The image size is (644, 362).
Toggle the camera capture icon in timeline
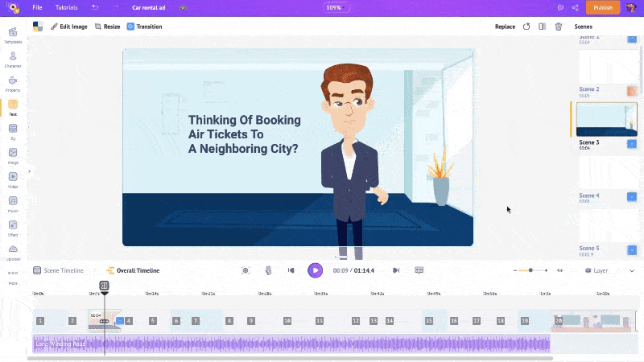pos(246,270)
